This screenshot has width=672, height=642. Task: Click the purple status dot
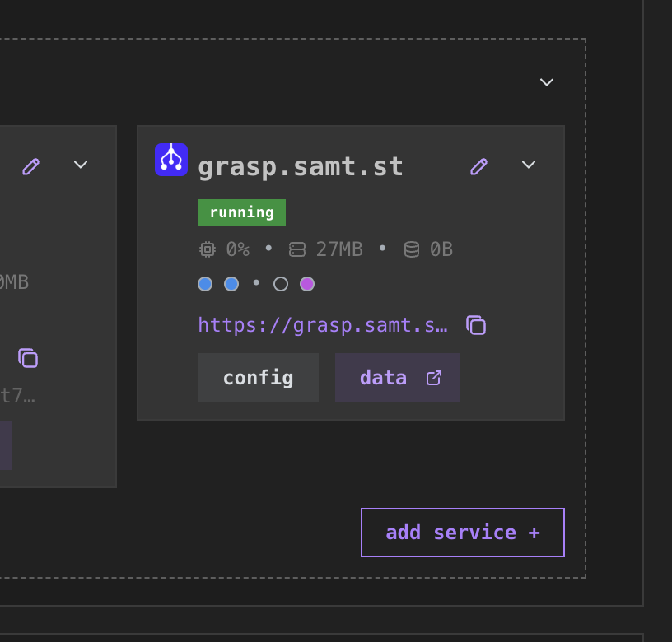(307, 284)
